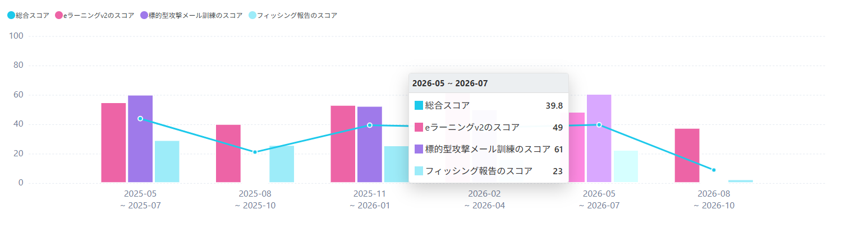Click the light-blue フィッシング報告 legend dot
Viewport: 868px width, 228px height.
point(251,16)
